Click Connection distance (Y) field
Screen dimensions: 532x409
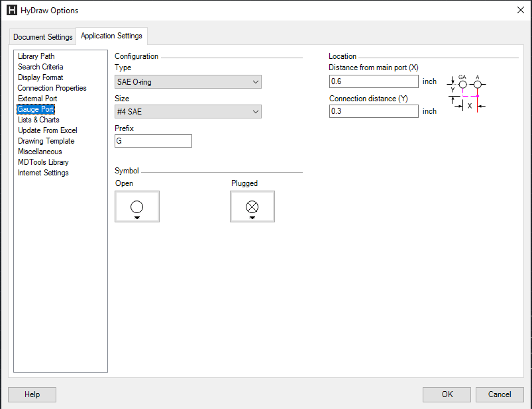pyautogui.click(x=374, y=111)
